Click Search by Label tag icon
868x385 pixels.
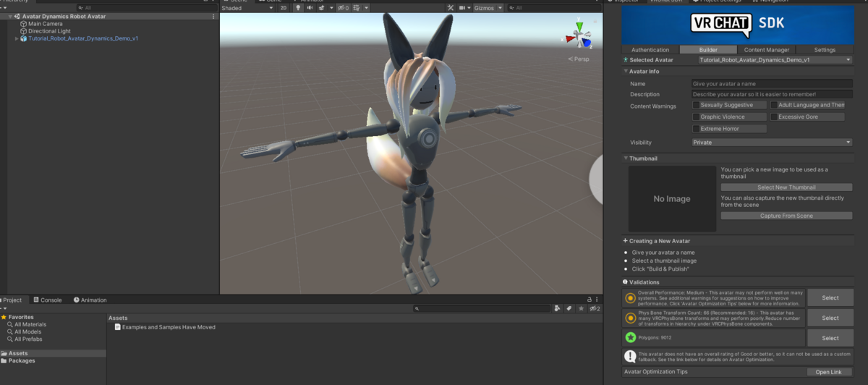[569, 308]
